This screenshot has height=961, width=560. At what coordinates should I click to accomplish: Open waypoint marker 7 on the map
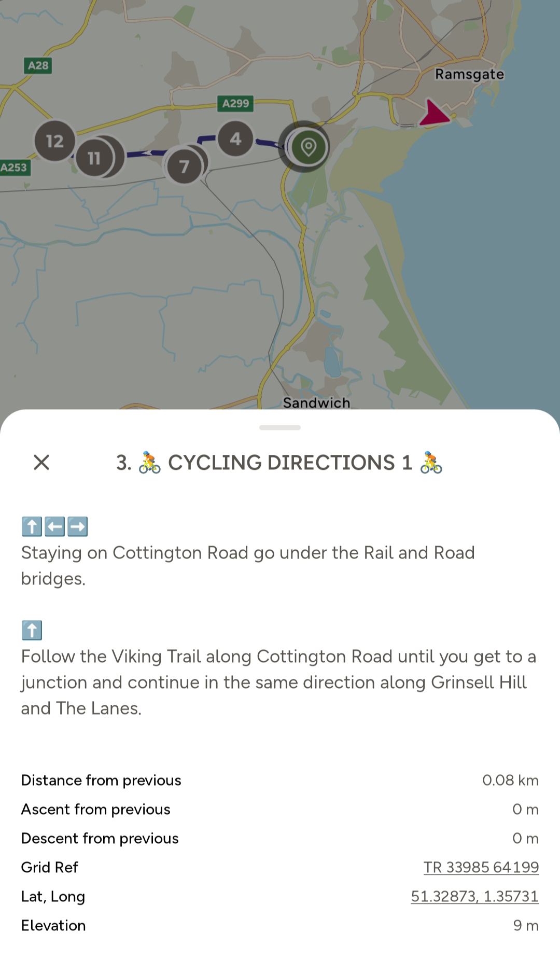tap(184, 166)
